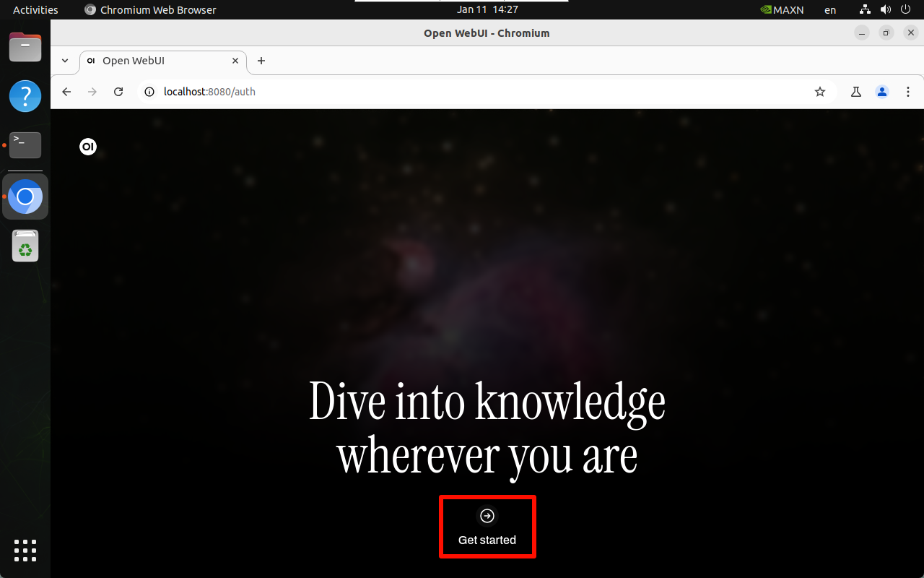The width and height of the screenshot is (924, 578).
Task: Reload the current page
Action: (x=118, y=92)
